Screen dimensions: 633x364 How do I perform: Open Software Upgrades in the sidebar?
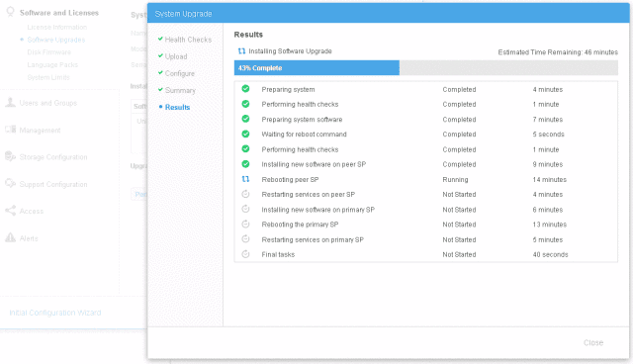56,40
